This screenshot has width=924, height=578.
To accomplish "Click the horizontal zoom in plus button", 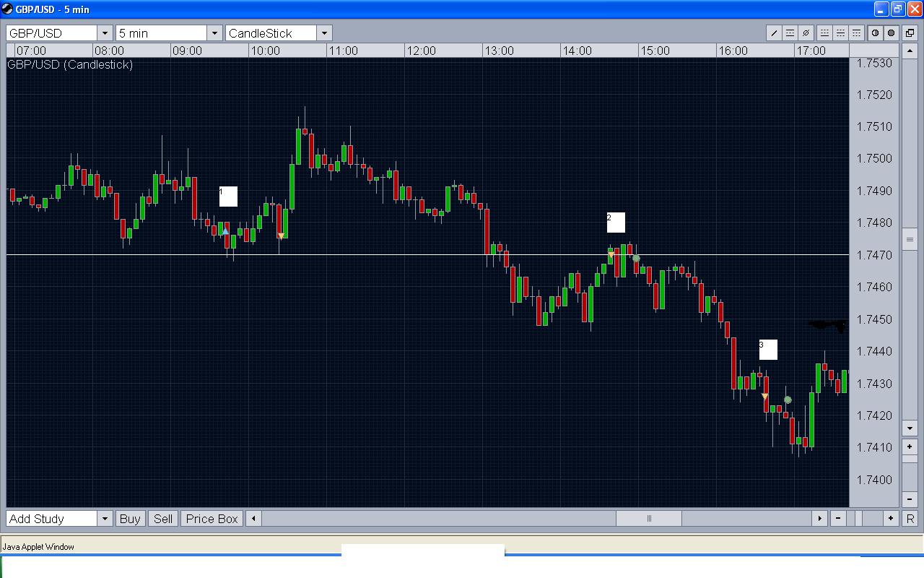I will point(892,519).
